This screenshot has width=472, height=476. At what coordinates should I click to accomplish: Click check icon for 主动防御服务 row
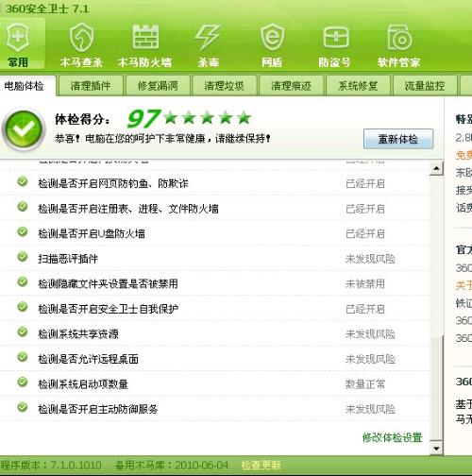coord(23,407)
